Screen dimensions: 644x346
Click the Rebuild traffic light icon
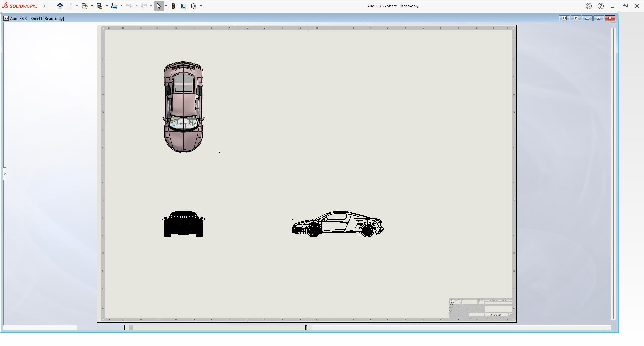(173, 6)
